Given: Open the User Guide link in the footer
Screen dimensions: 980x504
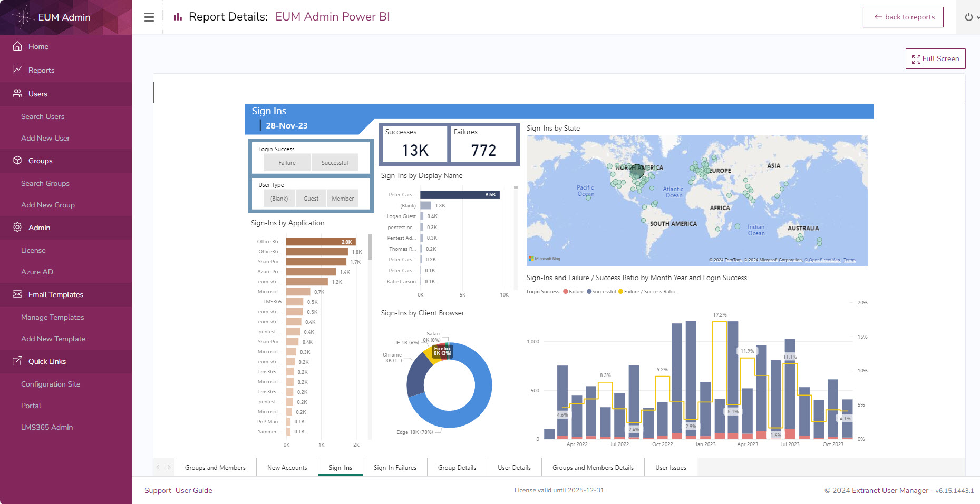Looking at the screenshot, I should click(194, 490).
